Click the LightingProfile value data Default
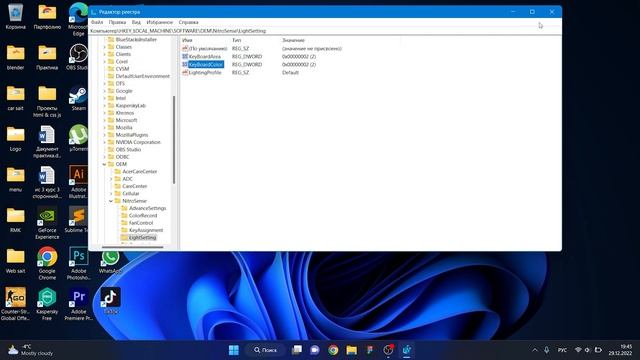This screenshot has width=640, height=360. tap(290, 72)
